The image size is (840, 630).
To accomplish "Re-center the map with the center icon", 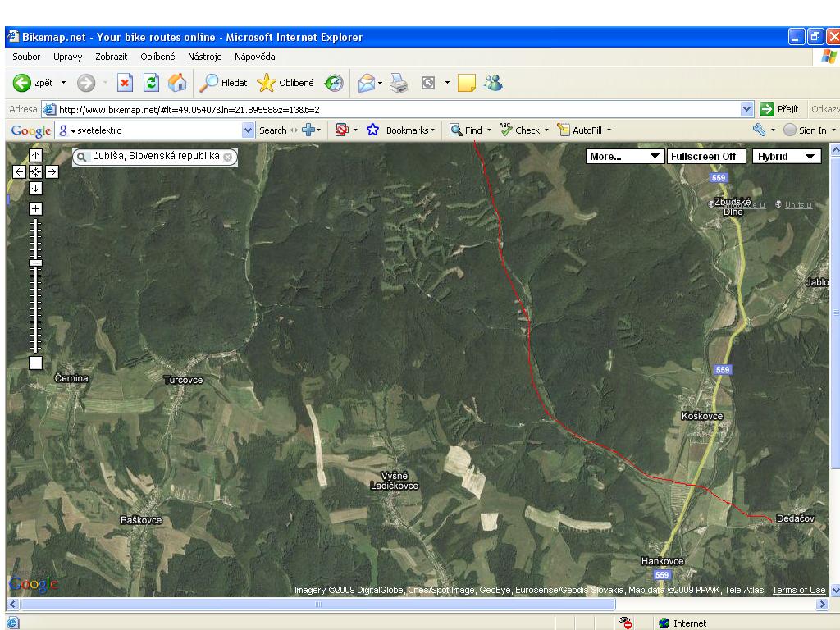I will click(35, 171).
